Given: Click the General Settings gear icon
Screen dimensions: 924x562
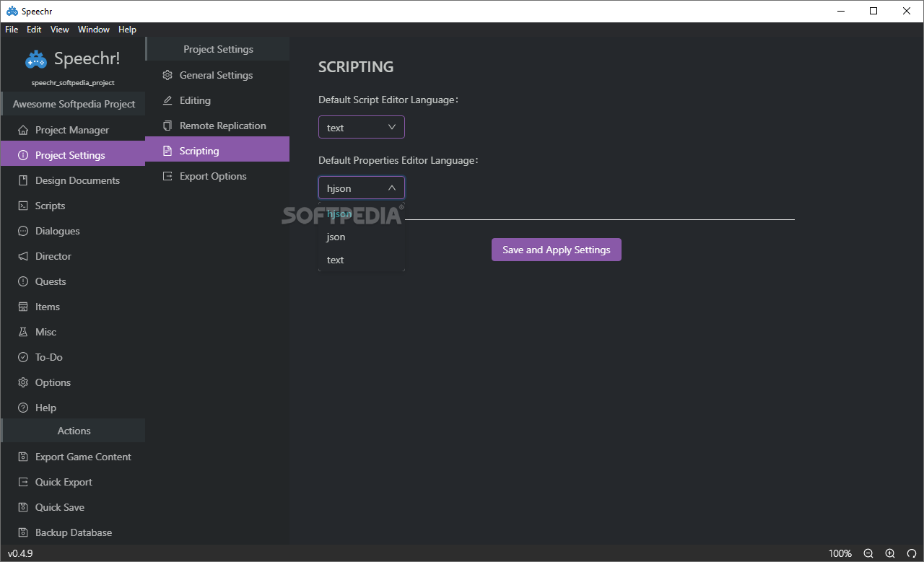Looking at the screenshot, I should click(167, 75).
